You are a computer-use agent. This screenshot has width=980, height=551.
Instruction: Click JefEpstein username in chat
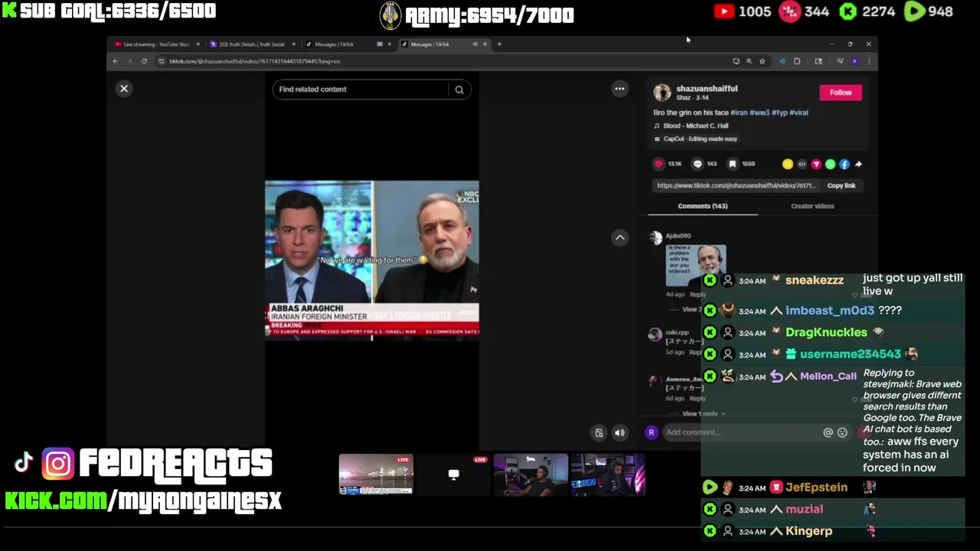816,487
